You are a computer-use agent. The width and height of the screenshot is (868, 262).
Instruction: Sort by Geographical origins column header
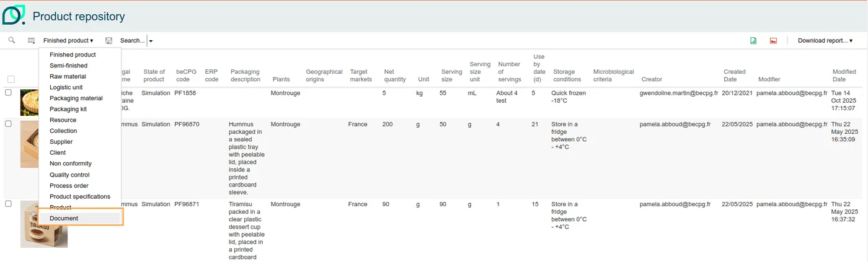tap(324, 76)
